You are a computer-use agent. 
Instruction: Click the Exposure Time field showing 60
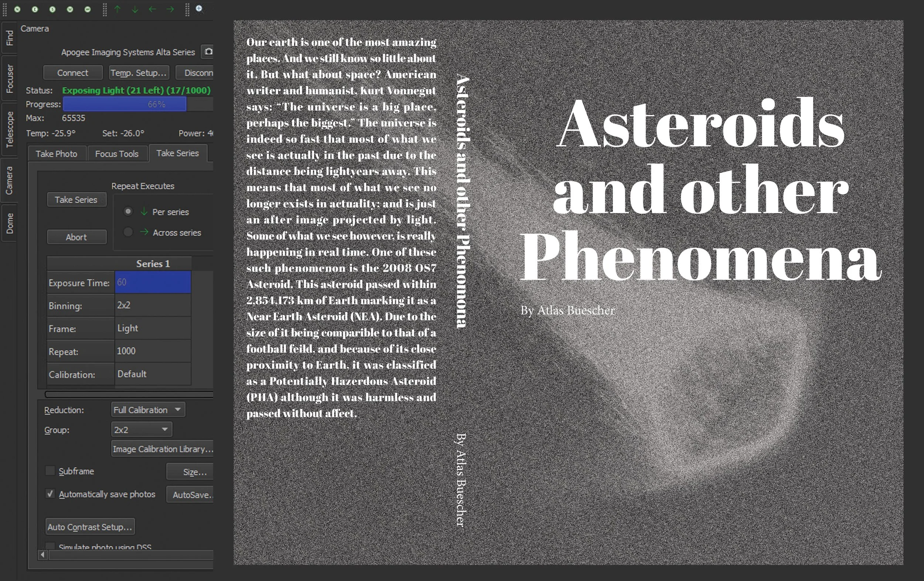coord(153,282)
